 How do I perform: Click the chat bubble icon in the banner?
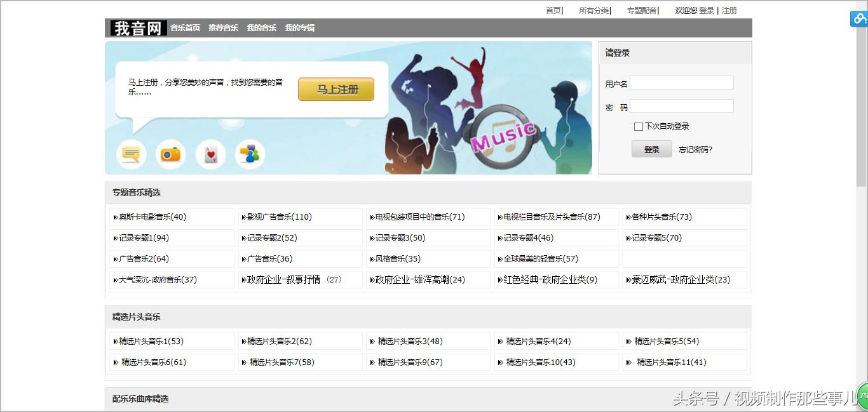coord(131,154)
